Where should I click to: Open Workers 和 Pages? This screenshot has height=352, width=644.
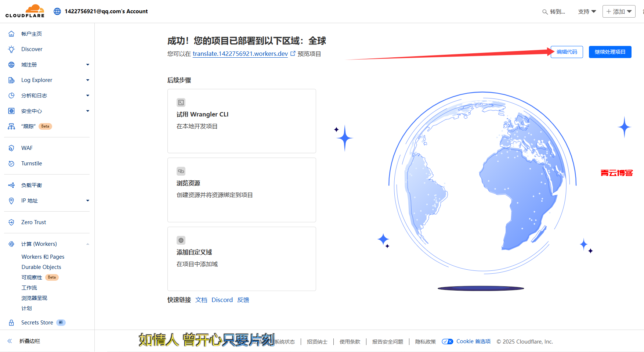pos(43,257)
